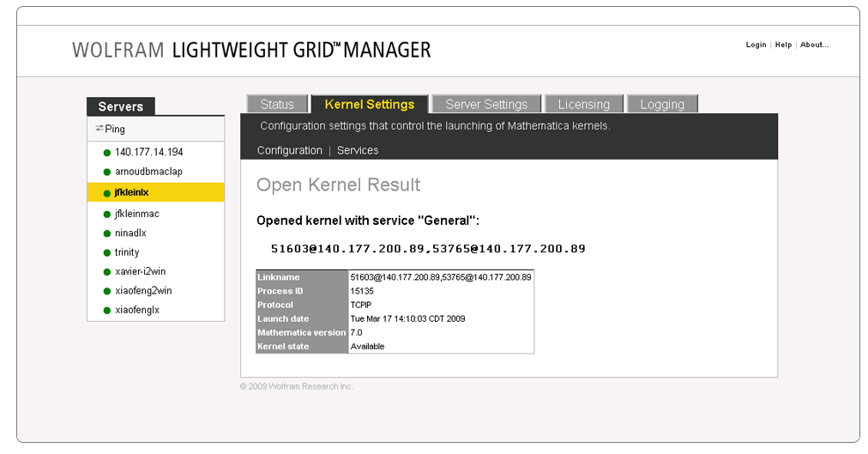Image resolution: width=868 pixels, height=454 pixels.
Task: Select server ninadlx
Action: pos(130,233)
